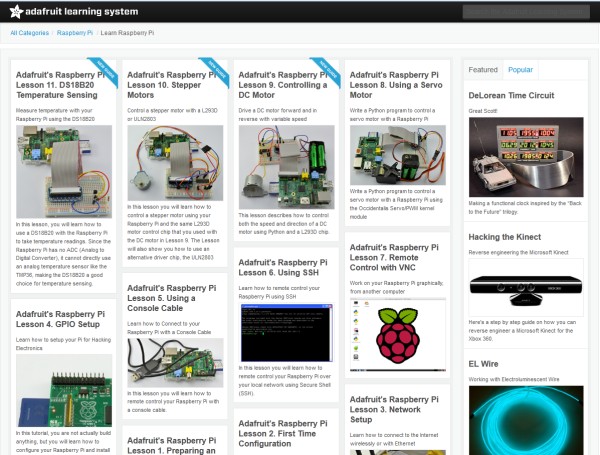Screen dimensions: 600x455
Task: Click the raspberry logo VNC screenshot thumbnail
Action: (398, 335)
